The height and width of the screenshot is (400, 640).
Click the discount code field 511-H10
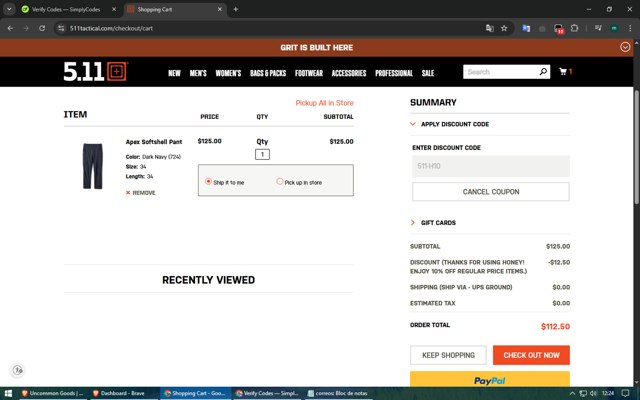[x=491, y=166]
